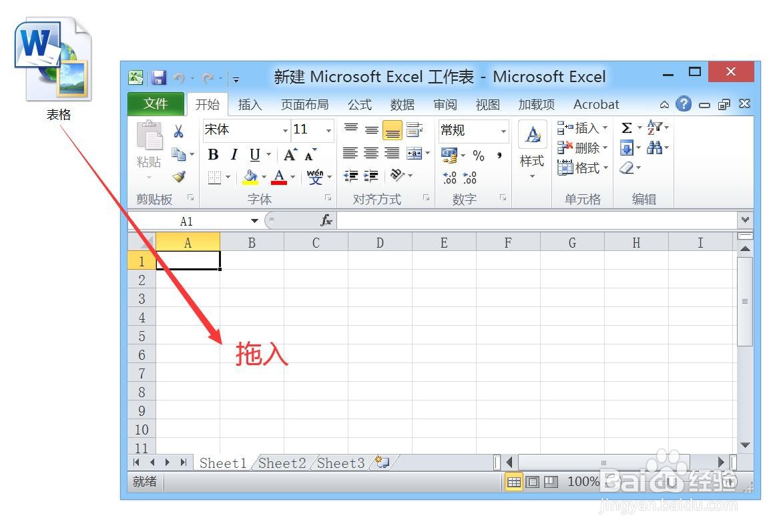The width and height of the screenshot is (781, 532).
Task: Increase decimal places icon
Action: (450, 178)
